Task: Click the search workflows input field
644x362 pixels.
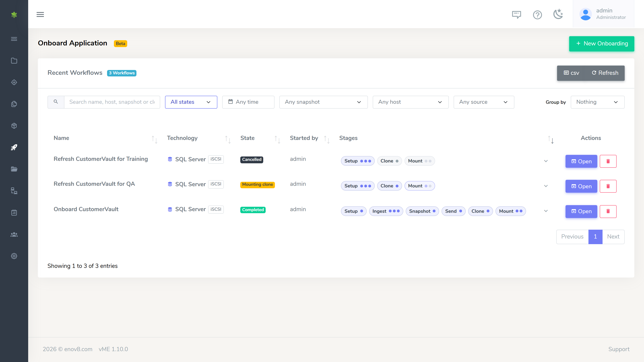Action: click(x=112, y=102)
